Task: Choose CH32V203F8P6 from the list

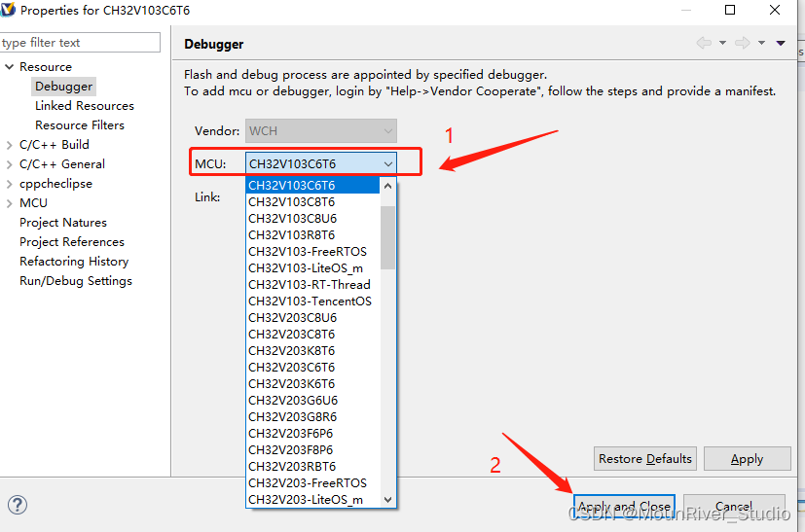Action: click(313, 450)
